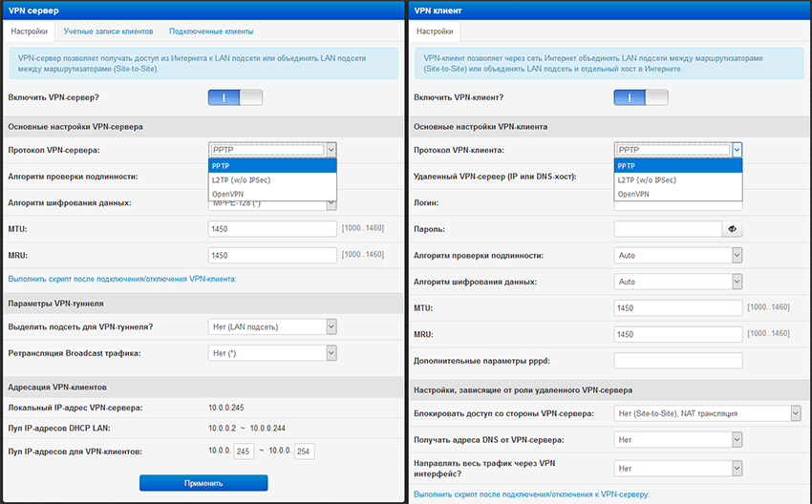Click Дополнительные параметры pppd field
The image size is (812, 504).
(x=678, y=361)
